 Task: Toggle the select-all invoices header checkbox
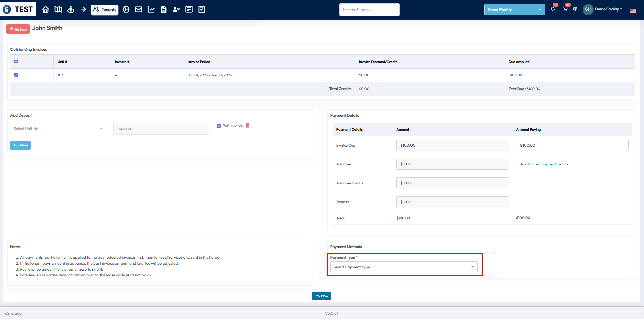[16, 62]
